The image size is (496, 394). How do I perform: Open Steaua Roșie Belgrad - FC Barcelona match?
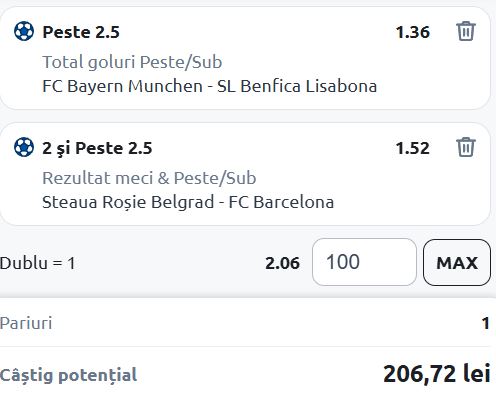(188, 202)
